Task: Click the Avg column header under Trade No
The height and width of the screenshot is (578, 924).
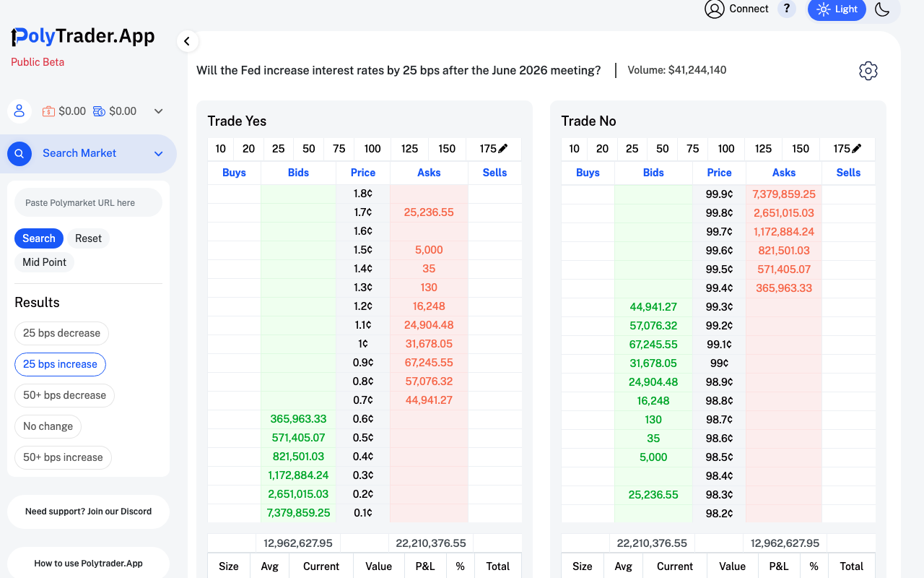Action: [x=623, y=566]
